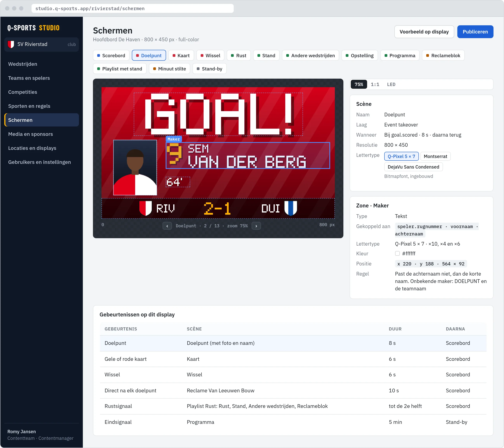Open the Rust scene tab
The image size is (504, 448).
click(x=238, y=55)
